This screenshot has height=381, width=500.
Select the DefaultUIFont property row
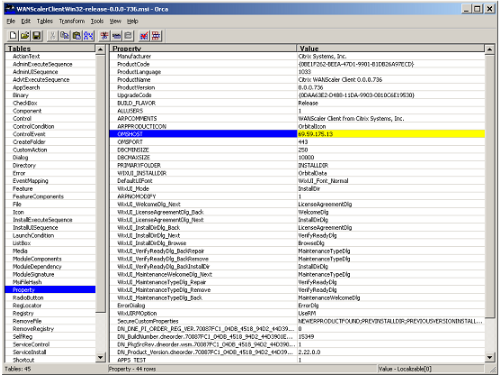pyautogui.click(x=297, y=181)
